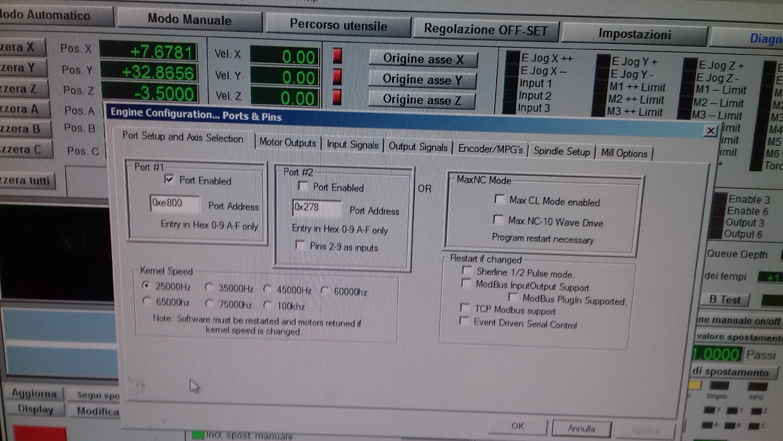
Task: Enable Max CL Mode checkbox
Action: point(498,201)
